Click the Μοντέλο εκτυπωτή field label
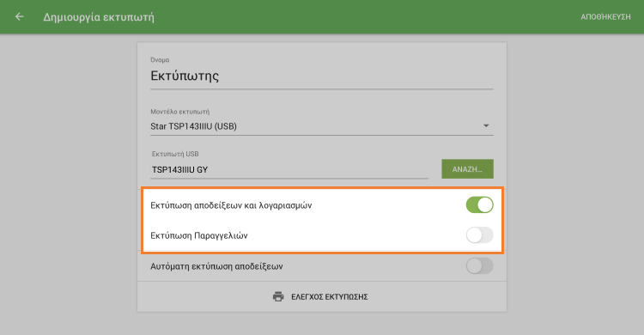Viewport: 644px width, 335px height. (x=180, y=112)
